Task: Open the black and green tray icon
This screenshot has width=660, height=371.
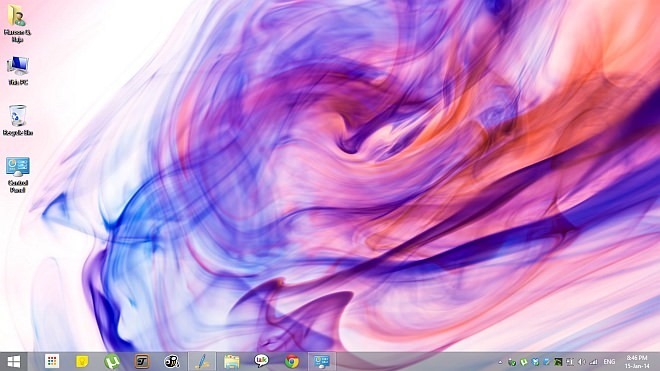Action: coord(558,362)
